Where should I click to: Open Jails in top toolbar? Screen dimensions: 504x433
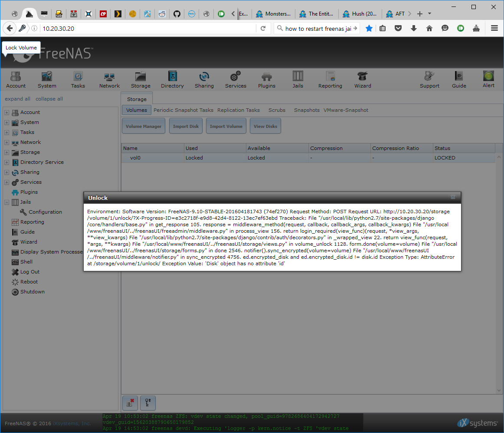tap(298, 80)
